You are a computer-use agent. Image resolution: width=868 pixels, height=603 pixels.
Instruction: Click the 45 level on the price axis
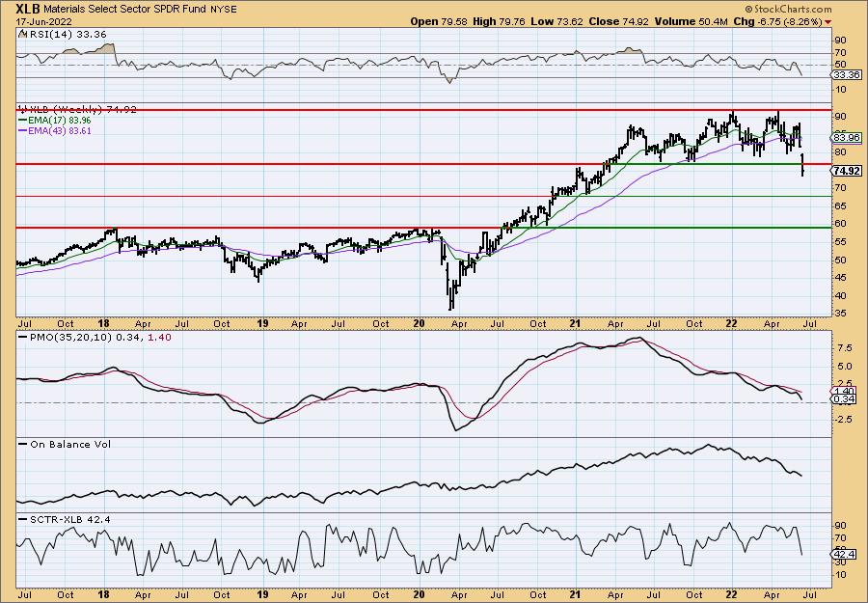coord(840,278)
